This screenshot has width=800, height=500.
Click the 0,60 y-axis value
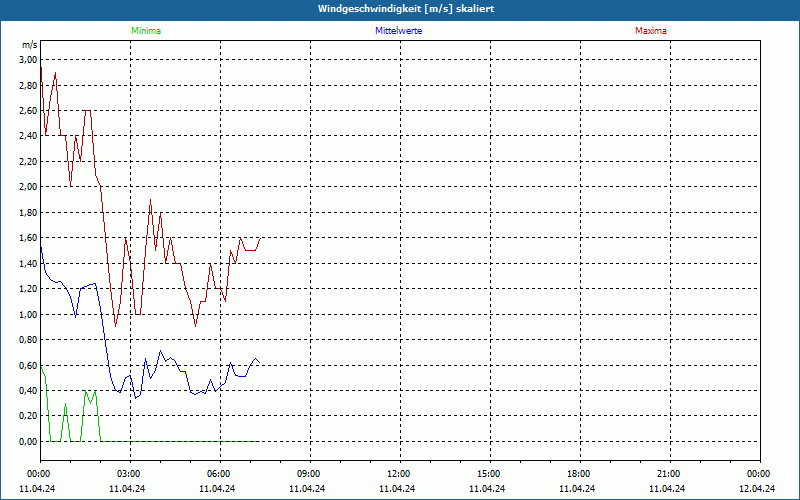[28, 365]
